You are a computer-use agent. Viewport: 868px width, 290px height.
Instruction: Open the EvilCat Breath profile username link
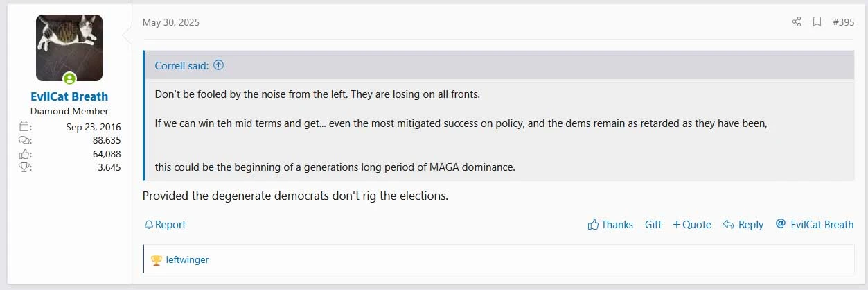click(69, 96)
